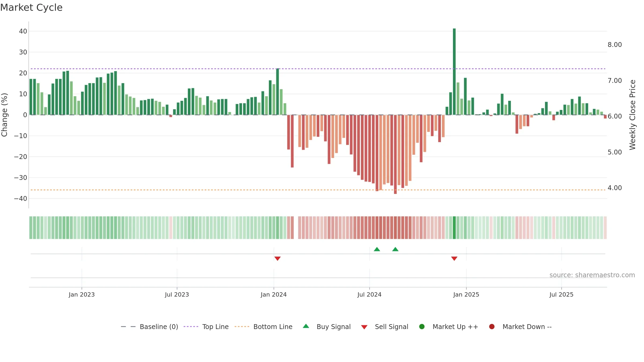Click the orange dotted Bottom Line
The width and height of the screenshot is (644, 362).
(318, 190)
